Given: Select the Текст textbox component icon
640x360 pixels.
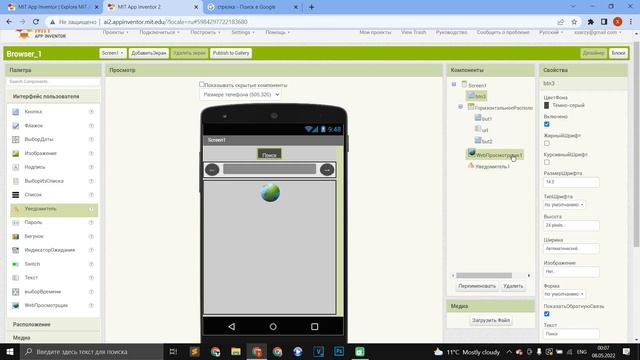Looking at the screenshot, I should (x=16, y=278).
